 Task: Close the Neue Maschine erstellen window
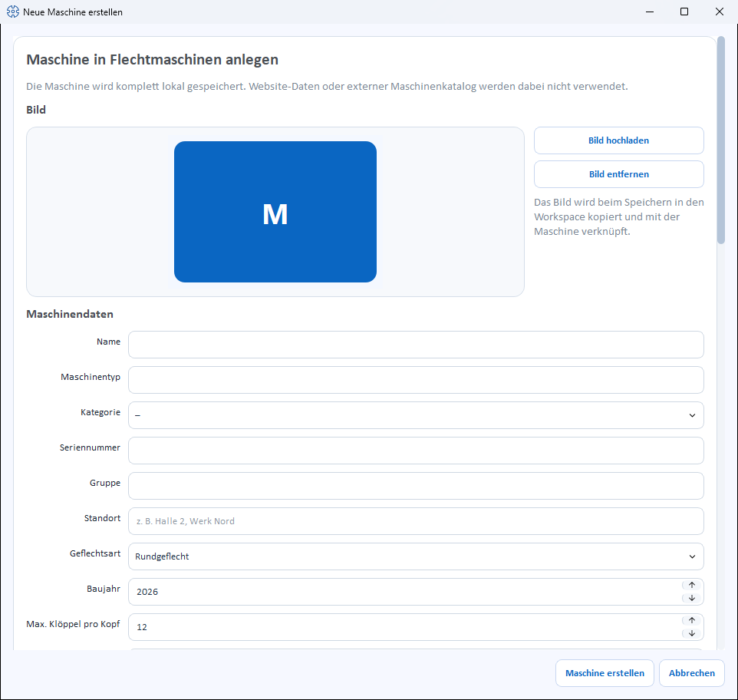click(x=719, y=12)
